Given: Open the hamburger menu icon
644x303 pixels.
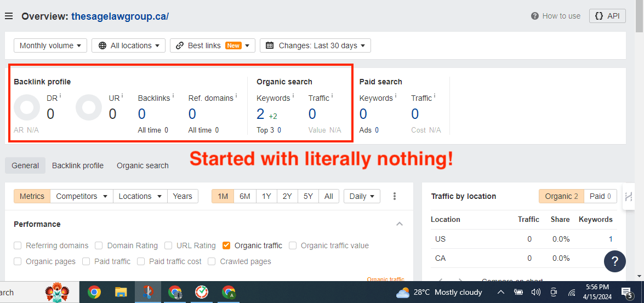Looking at the screenshot, I should (9, 16).
